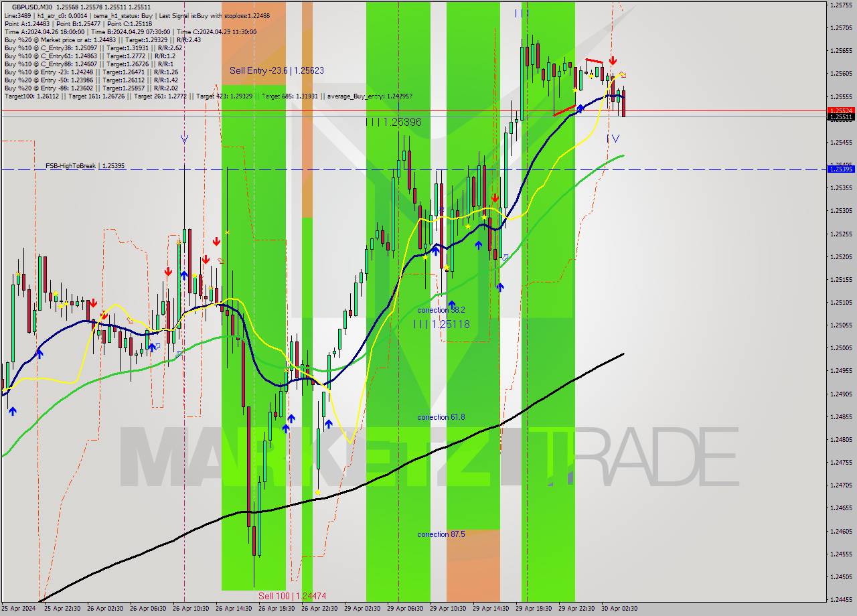Screen dimensions: 857x616
Task: Click the 'FSB-HighToBreak | 1.25395' label
Action: (x=85, y=165)
